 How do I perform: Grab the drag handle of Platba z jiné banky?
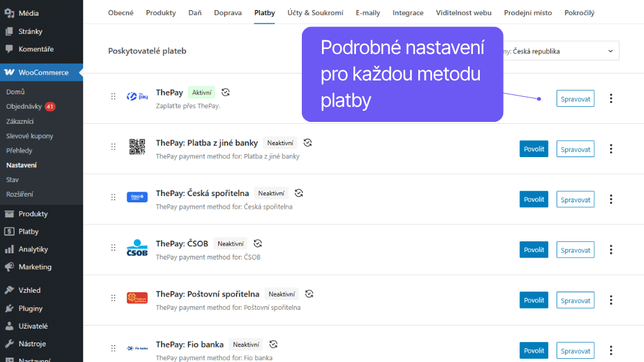point(113,147)
